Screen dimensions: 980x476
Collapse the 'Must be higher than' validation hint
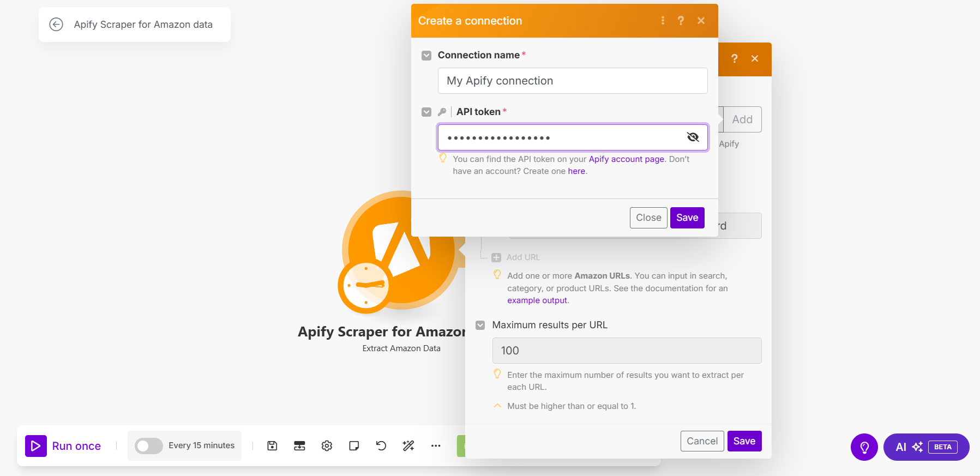tap(497, 406)
